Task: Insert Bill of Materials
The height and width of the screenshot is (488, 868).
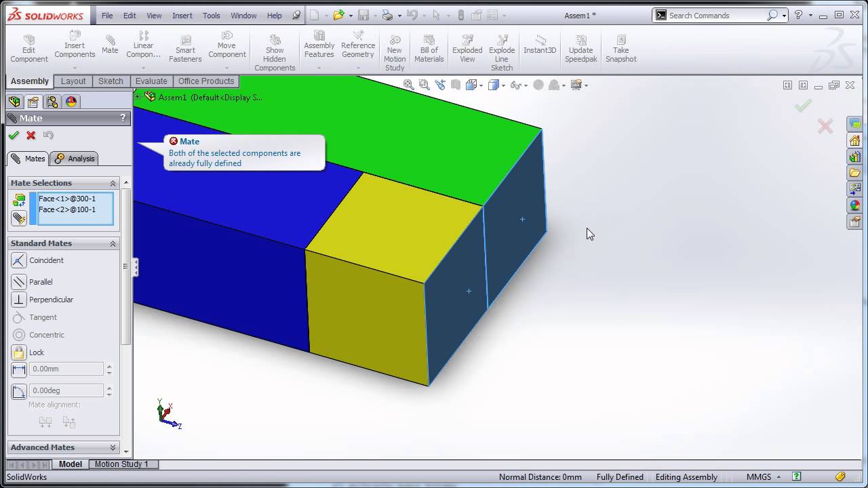Action: (x=429, y=49)
